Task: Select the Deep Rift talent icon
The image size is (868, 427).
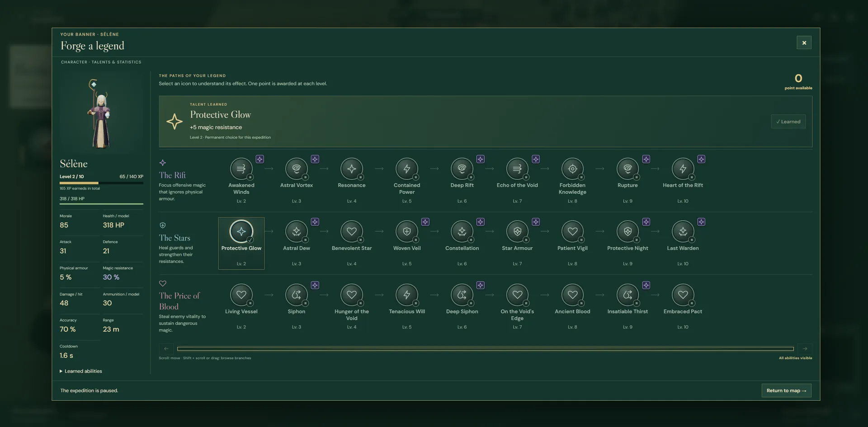Action: [462, 169]
